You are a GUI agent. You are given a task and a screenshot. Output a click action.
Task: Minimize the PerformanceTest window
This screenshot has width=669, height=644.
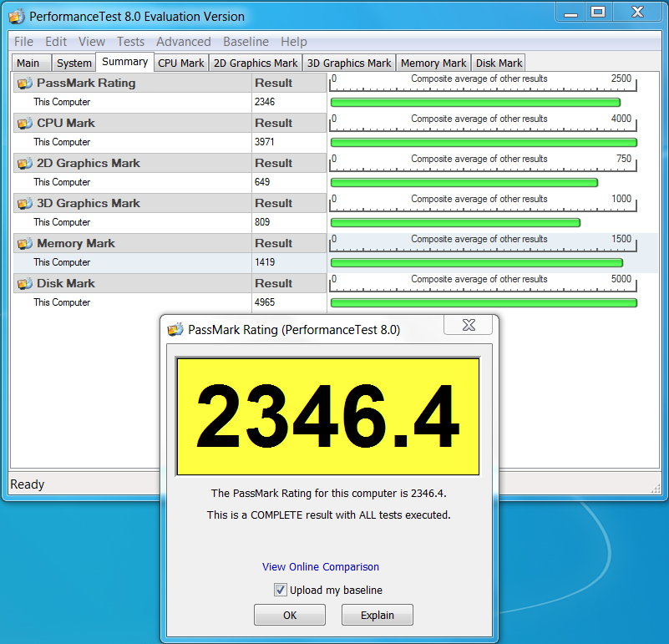(x=570, y=12)
